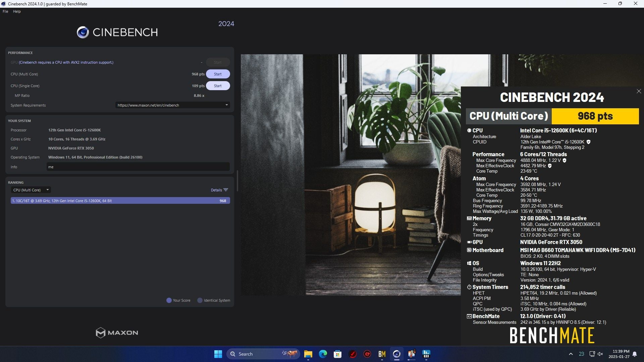Click the GPU value 'NVIDIA GeForce RTX 3050' in Your System
The width and height of the screenshot is (644, 362).
[71, 148]
